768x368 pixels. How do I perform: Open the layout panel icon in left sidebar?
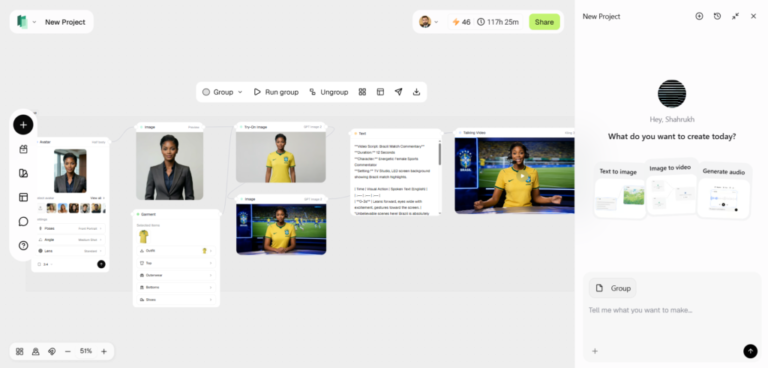click(23, 197)
